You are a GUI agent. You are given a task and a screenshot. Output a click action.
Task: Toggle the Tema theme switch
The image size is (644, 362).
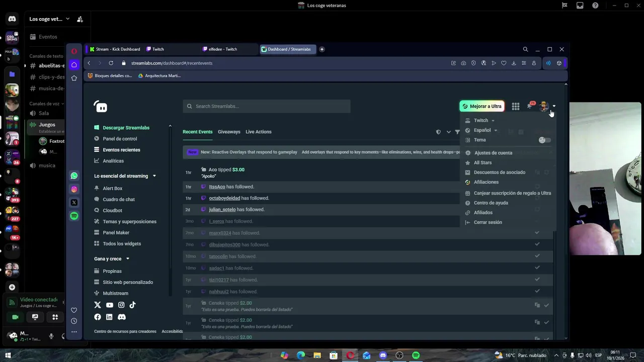click(544, 140)
